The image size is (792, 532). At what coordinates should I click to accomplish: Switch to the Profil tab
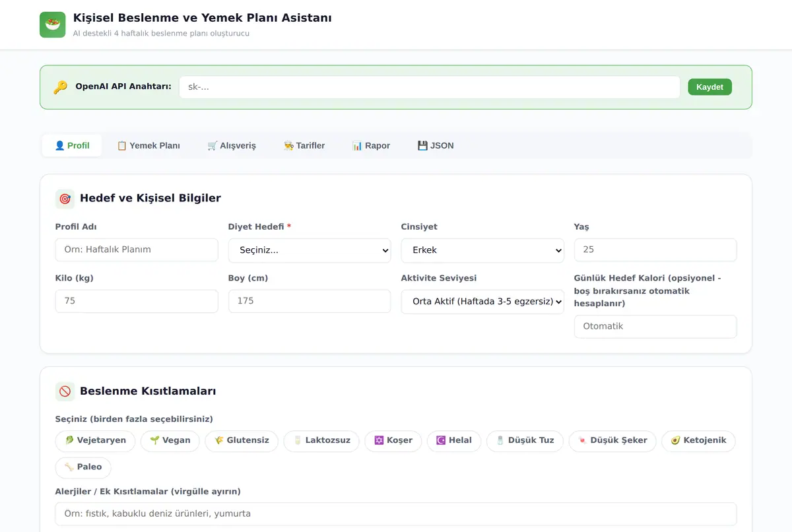pyautogui.click(x=72, y=146)
